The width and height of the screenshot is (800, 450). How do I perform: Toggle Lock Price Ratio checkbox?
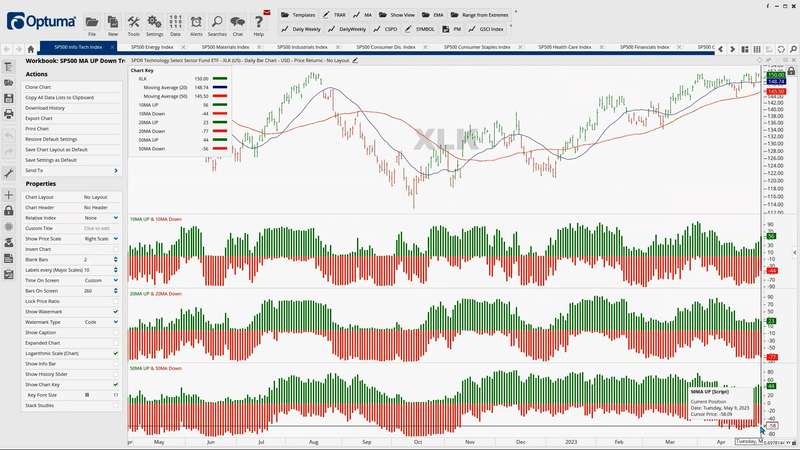116,301
